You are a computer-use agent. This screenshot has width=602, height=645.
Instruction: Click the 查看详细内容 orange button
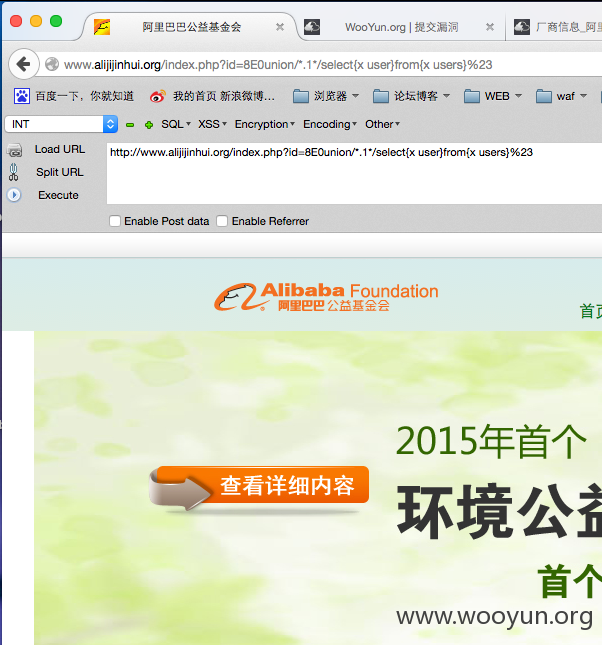click(259, 487)
